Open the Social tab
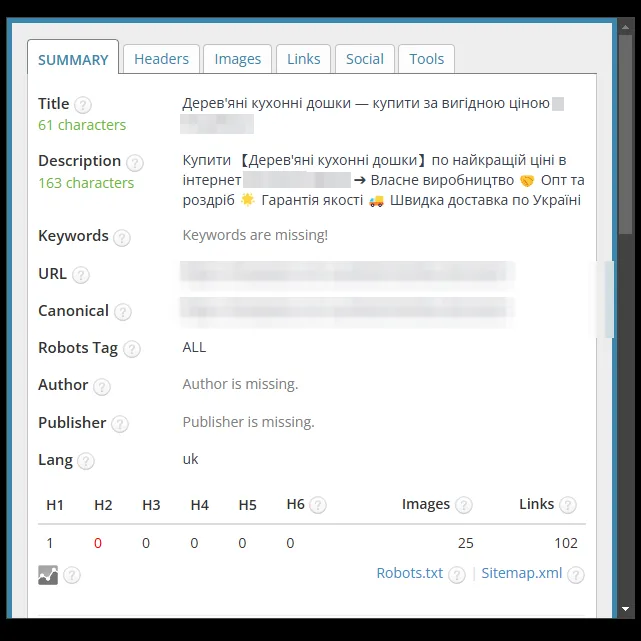 coord(365,59)
